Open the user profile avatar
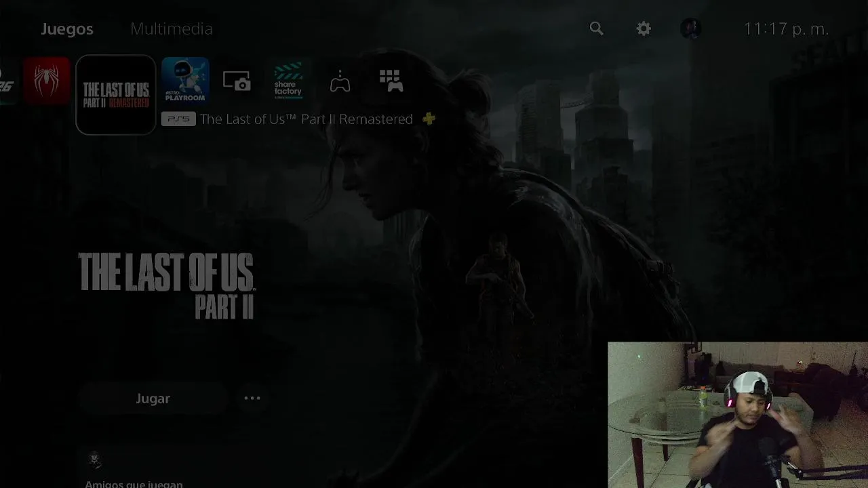The image size is (868, 488). pyautogui.click(x=691, y=28)
